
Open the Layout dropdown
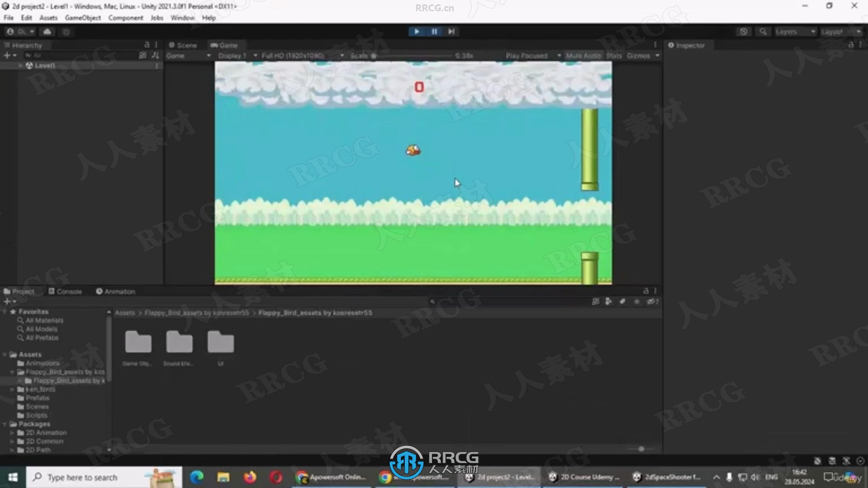pos(841,32)
